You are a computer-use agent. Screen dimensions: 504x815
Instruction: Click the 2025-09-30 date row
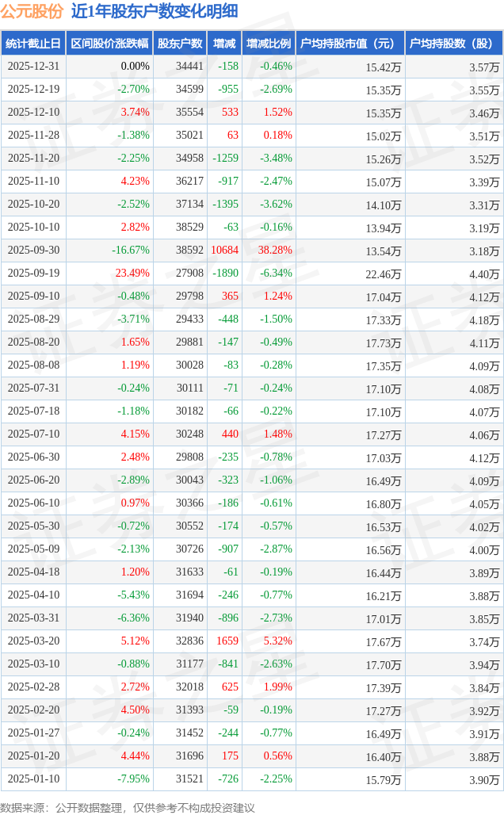click(32, 251)
